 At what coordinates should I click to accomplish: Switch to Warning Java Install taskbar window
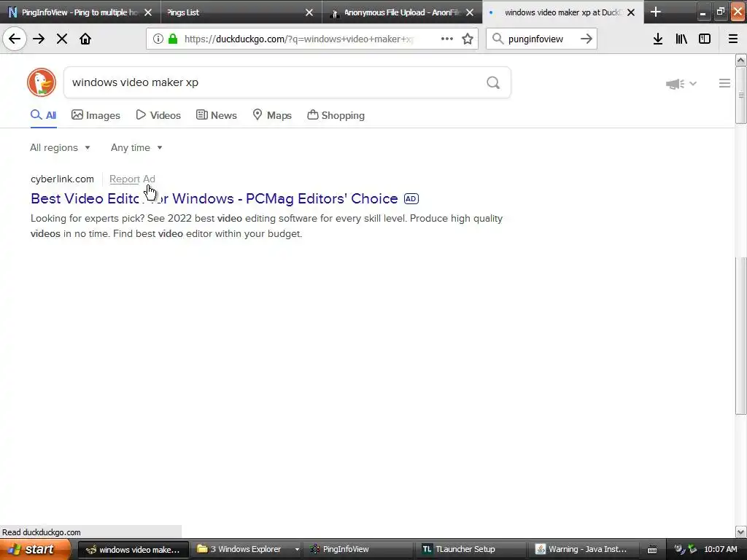pyautogui.click(x=585, y=550)
